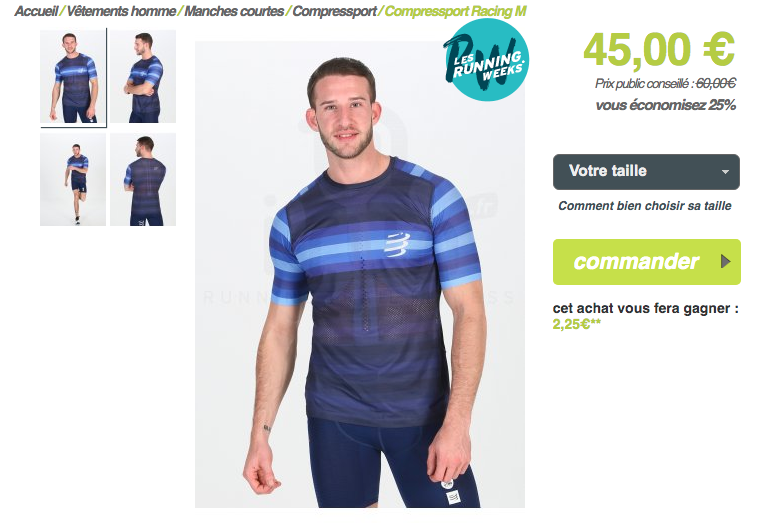This screenshot has width=757, height=523.
Task: Click the Les Running Weeks badge
Action: [x=486, y=60]
